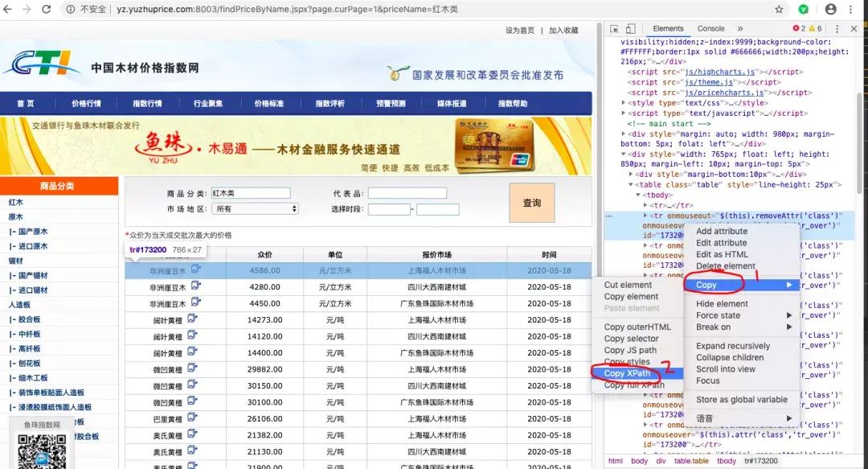Go back with browser back arrow

coord(8,10)
